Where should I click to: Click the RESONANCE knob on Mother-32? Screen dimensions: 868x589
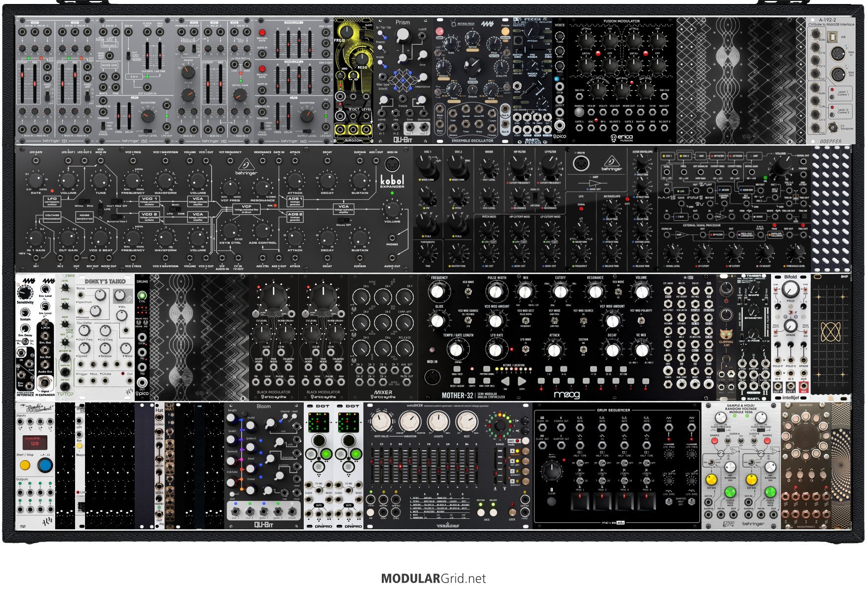click(x=595, y=292)
